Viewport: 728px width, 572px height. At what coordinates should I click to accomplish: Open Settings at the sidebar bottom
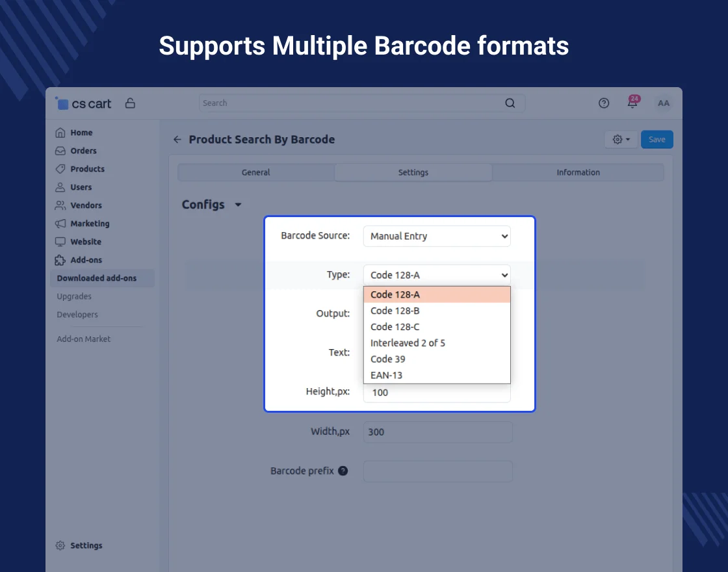(x=86, y=545)
